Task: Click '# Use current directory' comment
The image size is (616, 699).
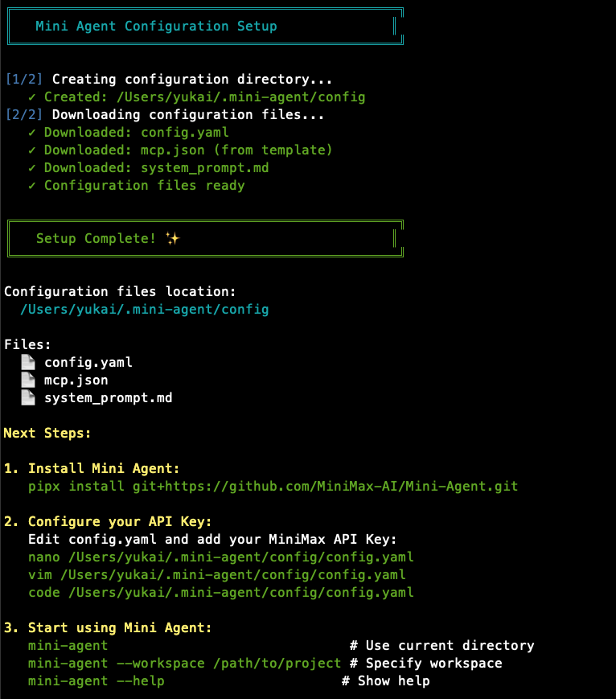Action: point(442,645)
